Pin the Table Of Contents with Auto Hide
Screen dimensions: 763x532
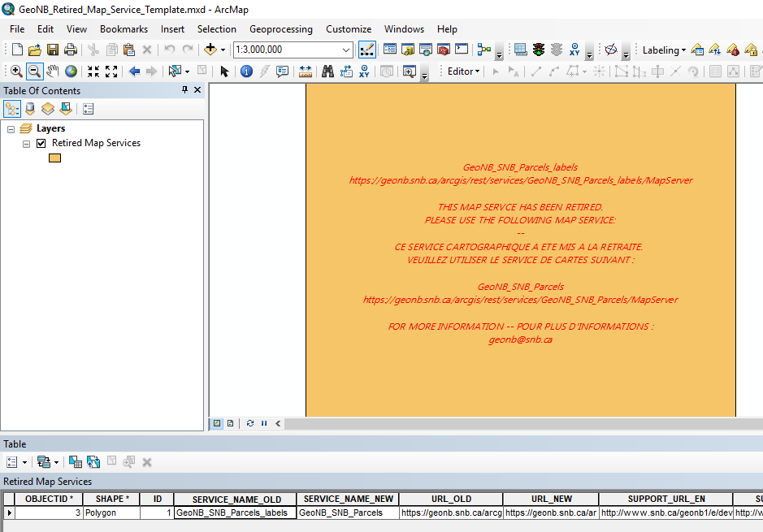pos(185,90)
